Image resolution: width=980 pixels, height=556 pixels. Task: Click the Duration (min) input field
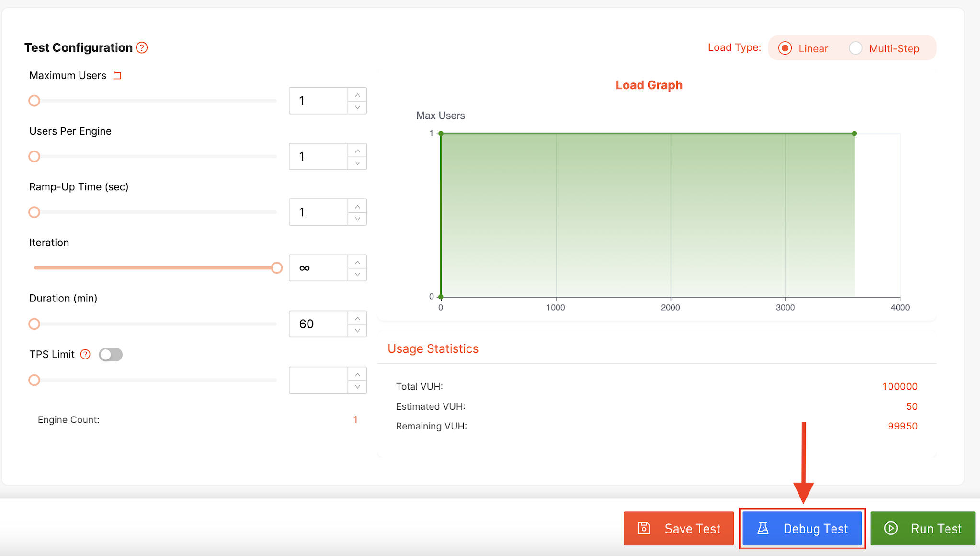(x=318, y=324)
